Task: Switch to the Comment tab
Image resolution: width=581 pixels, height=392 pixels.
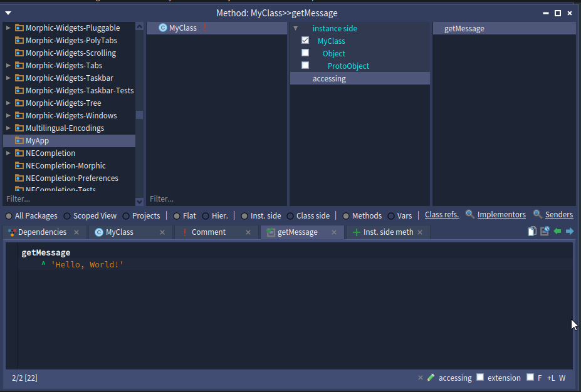Action: [x=208, y=232]
